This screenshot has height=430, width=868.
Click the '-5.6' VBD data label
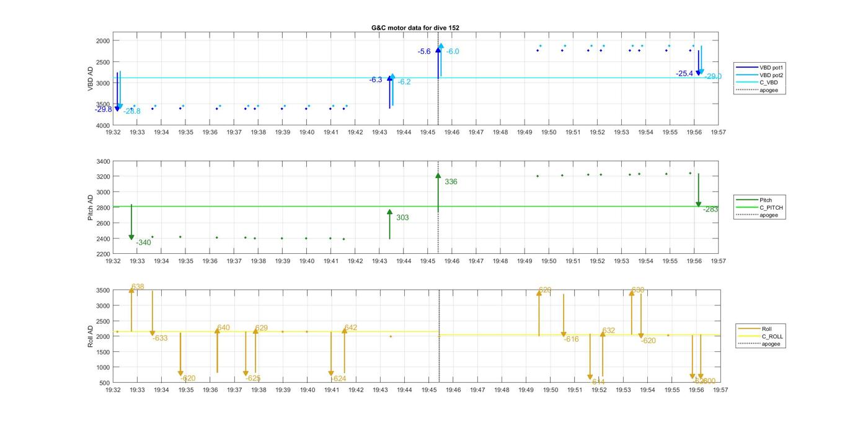(x=424, y=52)
